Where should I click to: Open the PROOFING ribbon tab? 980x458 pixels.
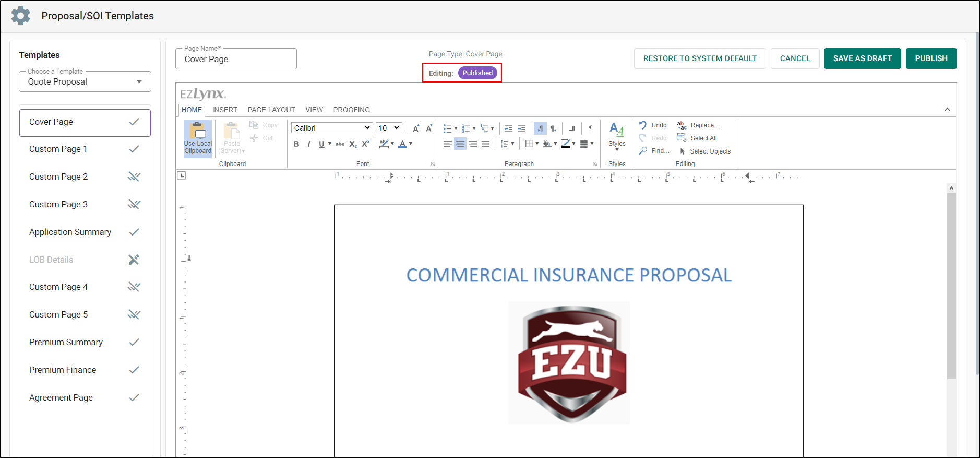tap(352, 110)
